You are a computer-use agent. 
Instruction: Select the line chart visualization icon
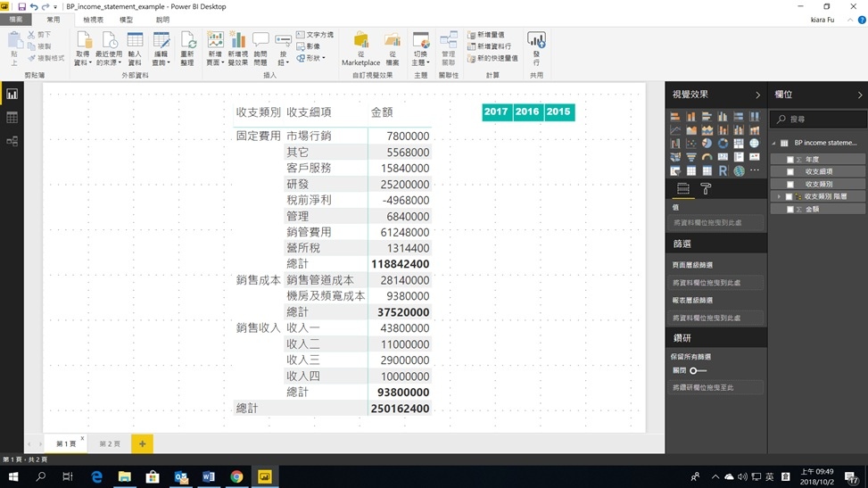tap(675, 130)
